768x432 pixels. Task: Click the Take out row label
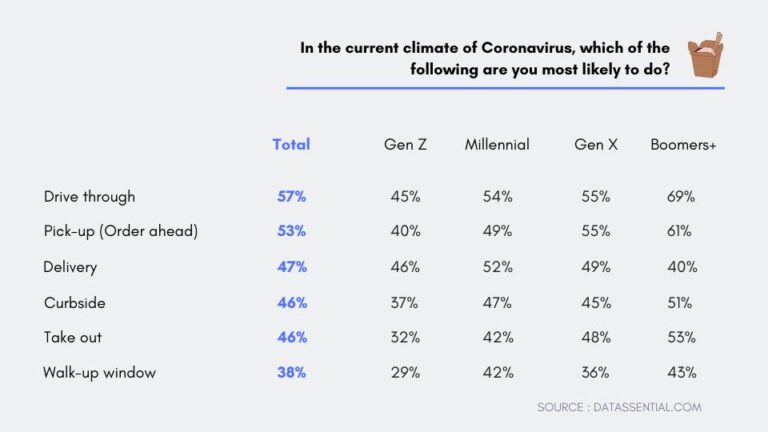(72, 337)
